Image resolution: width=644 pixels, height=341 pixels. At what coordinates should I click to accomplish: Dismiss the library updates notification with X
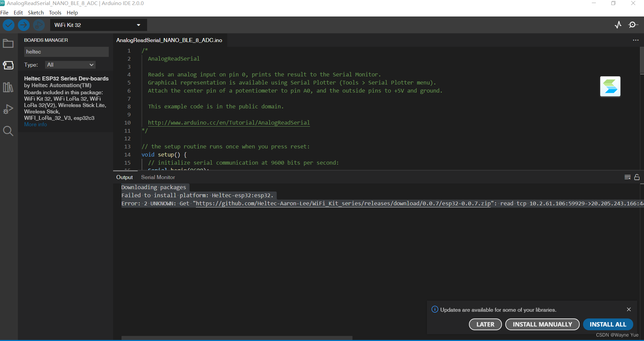coord(629,309)
